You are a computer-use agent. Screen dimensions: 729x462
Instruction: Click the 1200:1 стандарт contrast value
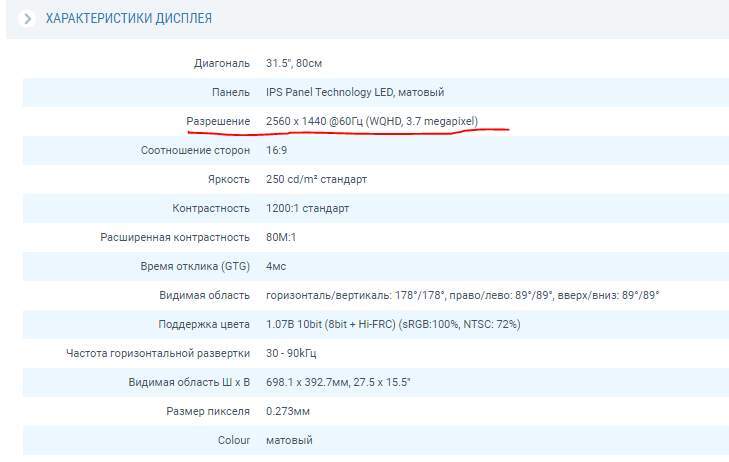[x=307, y=208]
